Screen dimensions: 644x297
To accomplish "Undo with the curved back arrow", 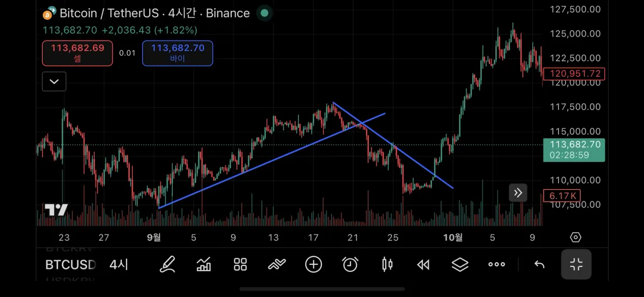I will 539,264.
